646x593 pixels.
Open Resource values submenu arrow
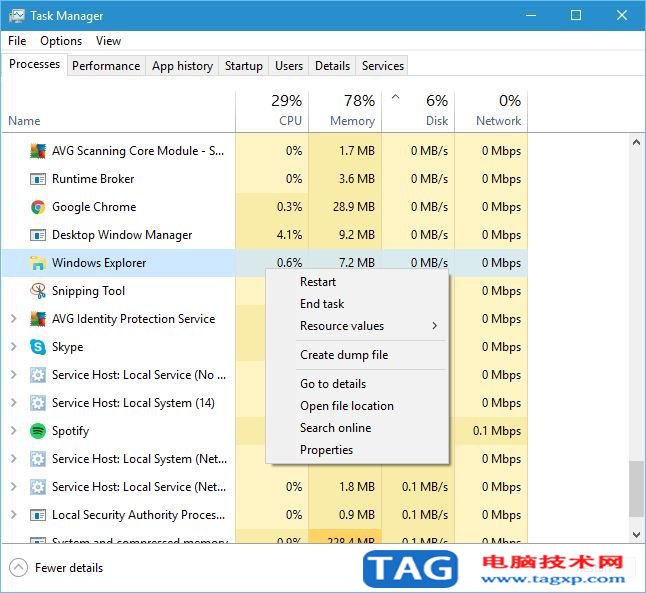tap(435, 326)
